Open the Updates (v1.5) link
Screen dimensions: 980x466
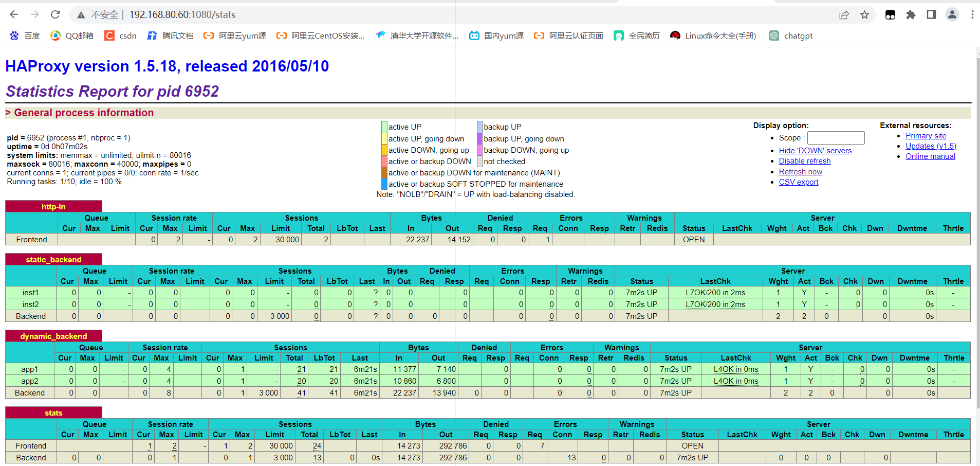click(931, 146)
